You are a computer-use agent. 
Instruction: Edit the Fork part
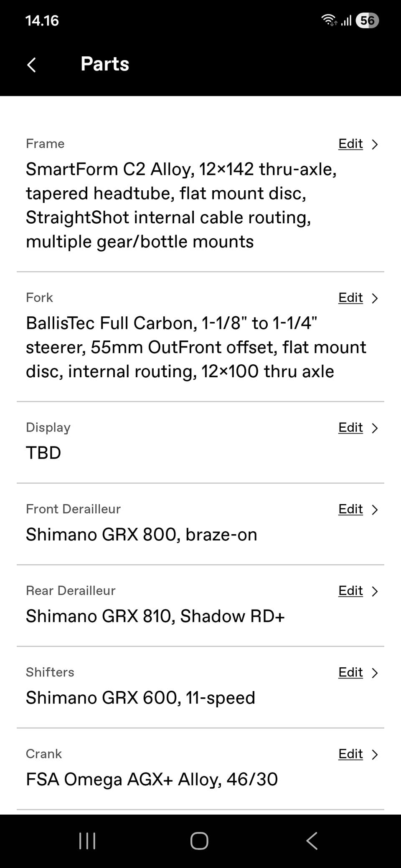click(350, 298)
